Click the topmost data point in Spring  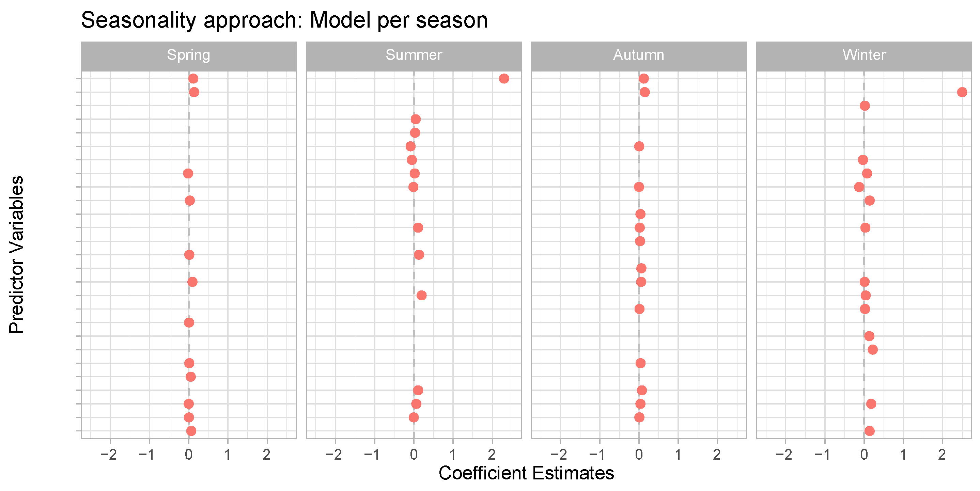(193, 79)
